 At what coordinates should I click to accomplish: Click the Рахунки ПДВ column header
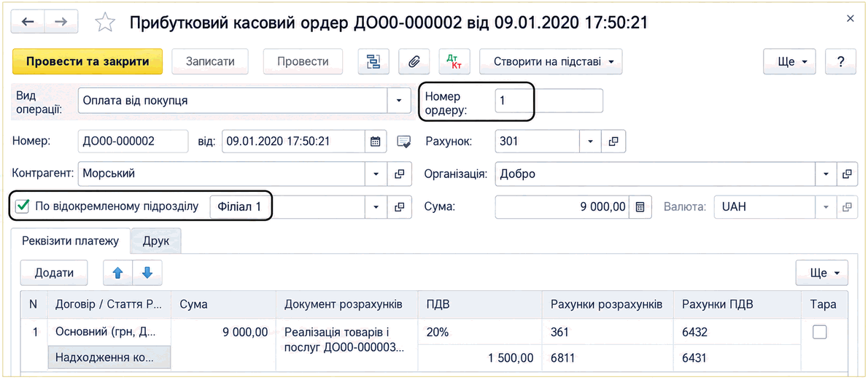click(x=737, y=304)
